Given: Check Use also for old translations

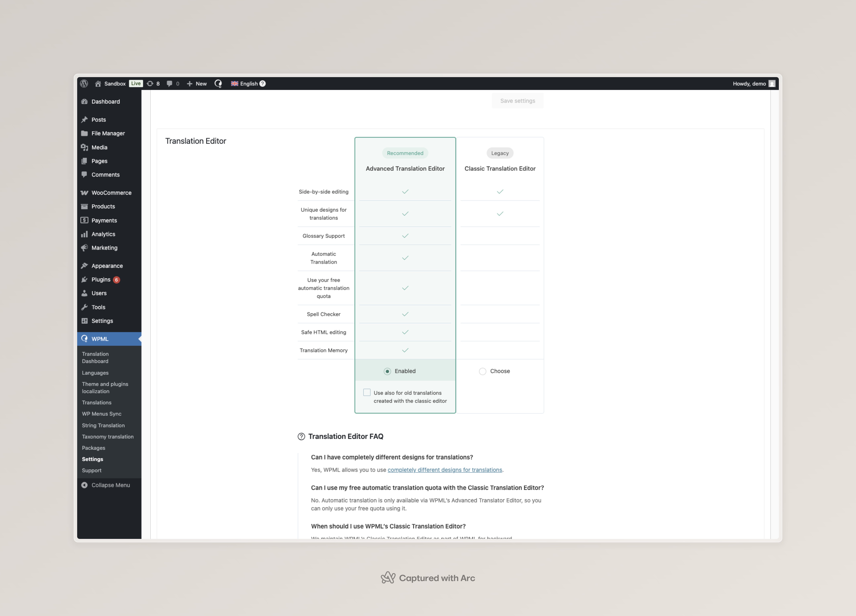Looking at the screenshot, I should point(367,393).
